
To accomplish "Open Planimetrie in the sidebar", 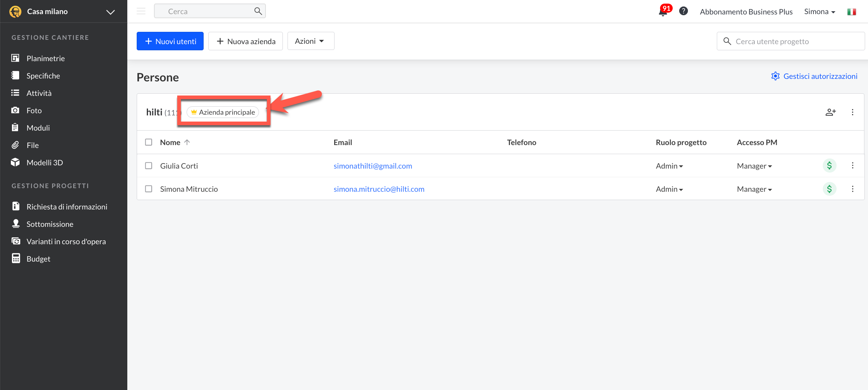I will (46, 58).
